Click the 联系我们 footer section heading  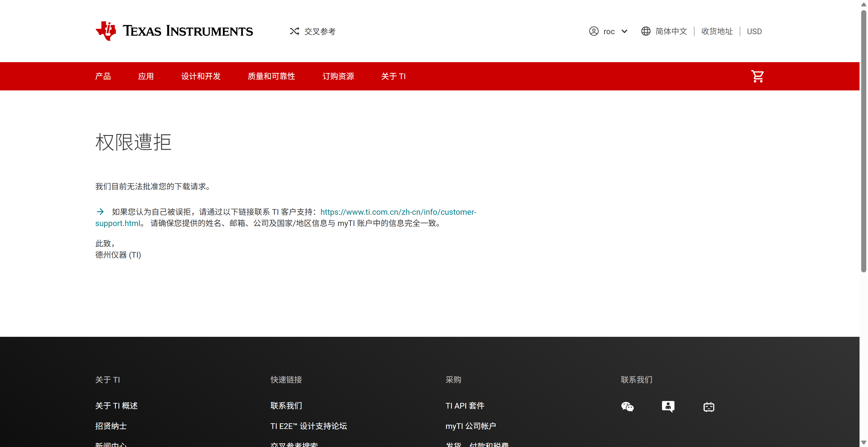[637, 380]
